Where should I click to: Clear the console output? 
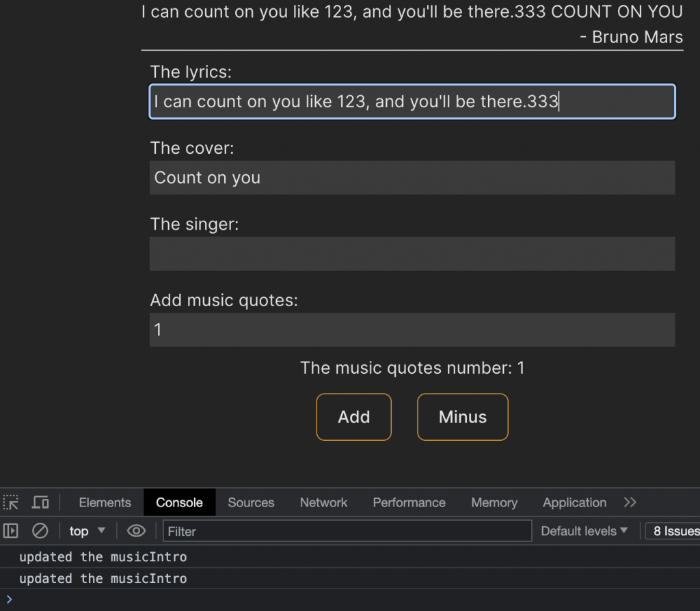click(x=40, y=531)
